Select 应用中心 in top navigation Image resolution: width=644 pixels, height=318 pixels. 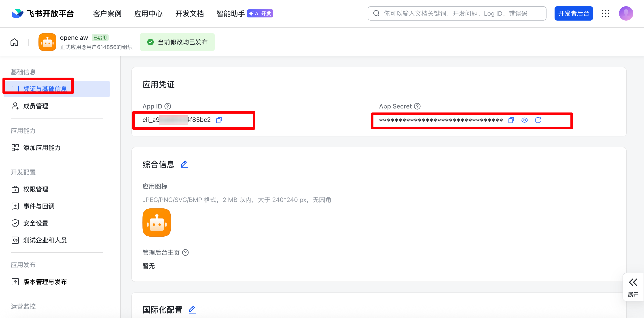tap(148, 13)
